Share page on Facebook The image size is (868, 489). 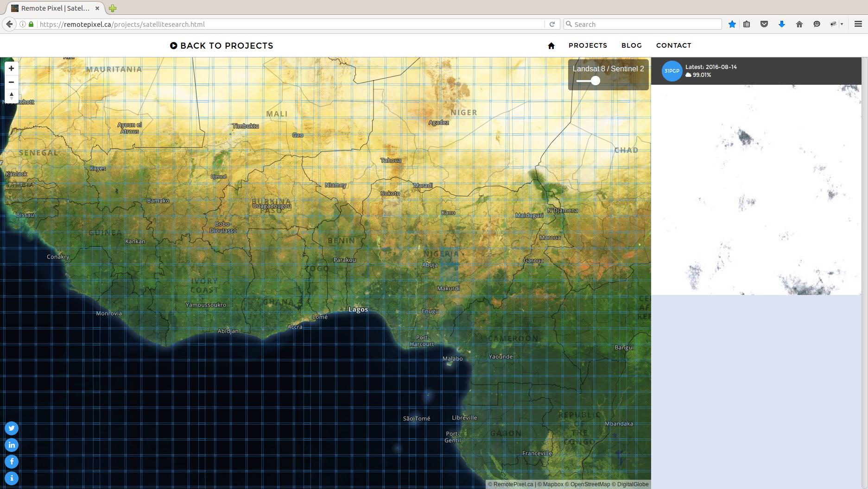click(x=12, y=462)
